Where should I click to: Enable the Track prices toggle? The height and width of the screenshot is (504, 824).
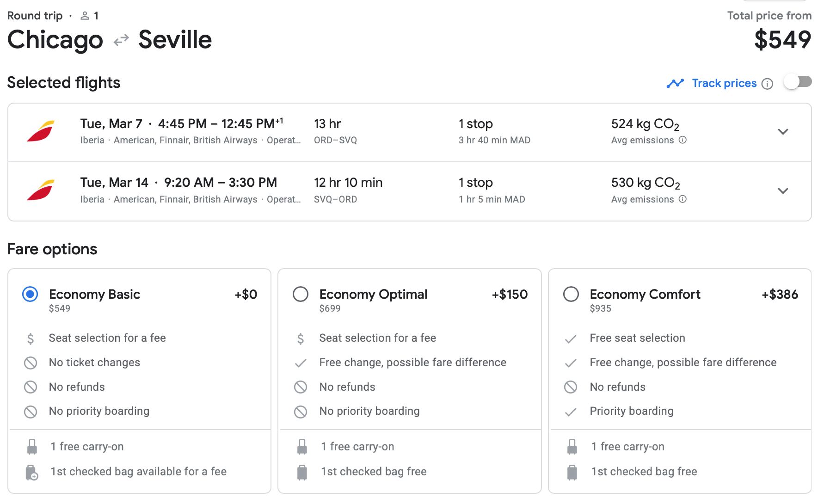point(798,82)
